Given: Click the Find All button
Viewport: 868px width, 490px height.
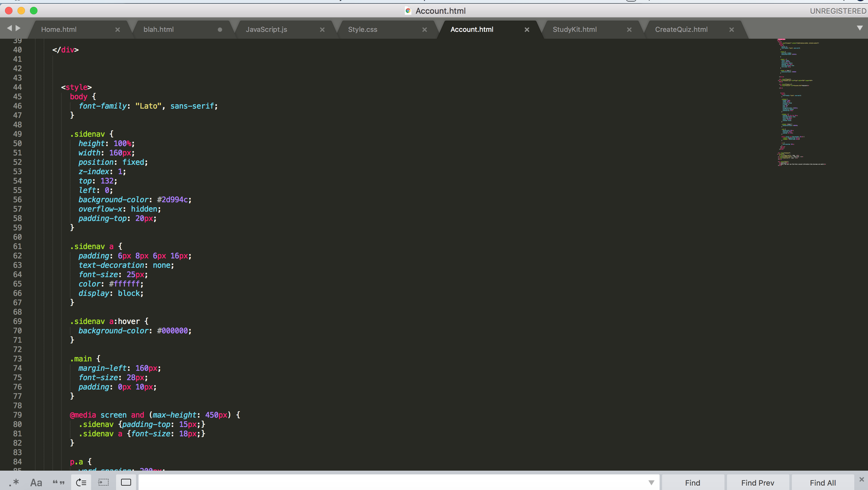Looking at the screenshot, I should (x=822, y=483).
